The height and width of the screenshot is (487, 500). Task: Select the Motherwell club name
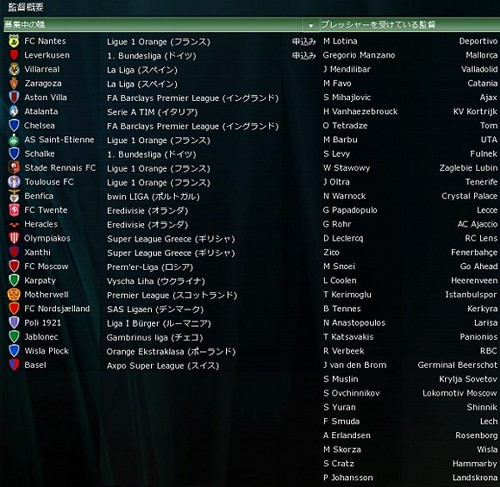pos(46,295)
